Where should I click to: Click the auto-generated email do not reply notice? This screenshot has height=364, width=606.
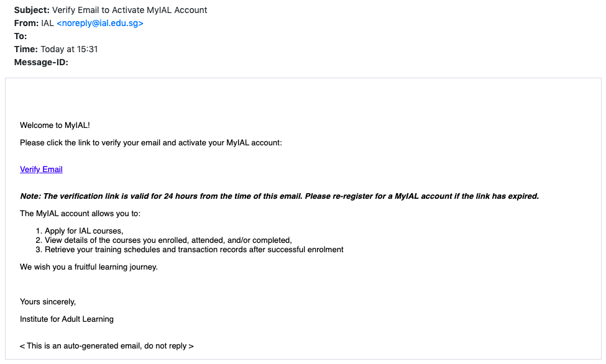(107, 346)
